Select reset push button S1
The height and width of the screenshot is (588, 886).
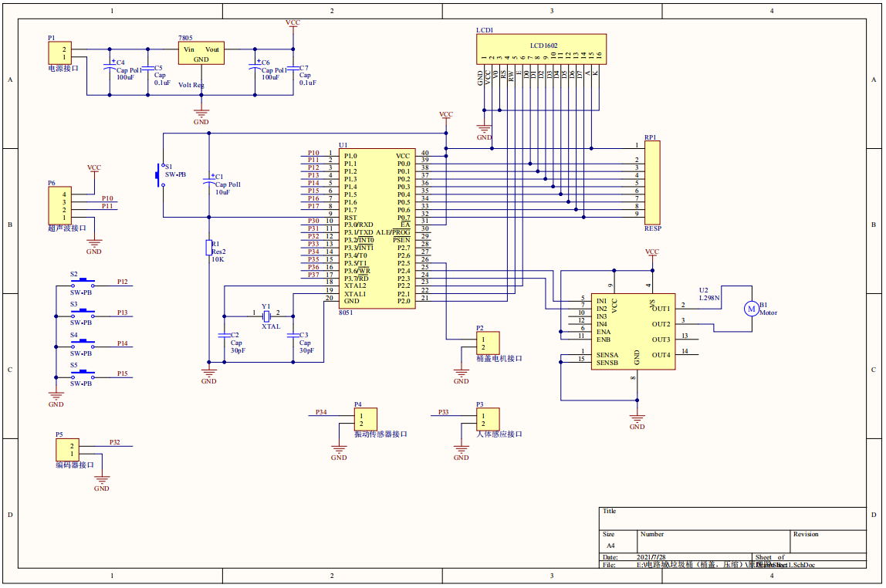pyautogui.click(x=161, y=176)
